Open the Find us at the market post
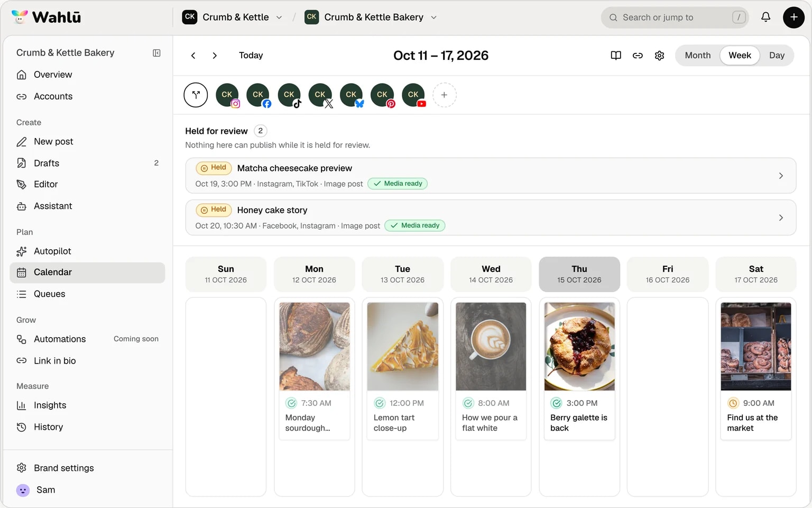This screenshot has width=812, height=508. 756,371
